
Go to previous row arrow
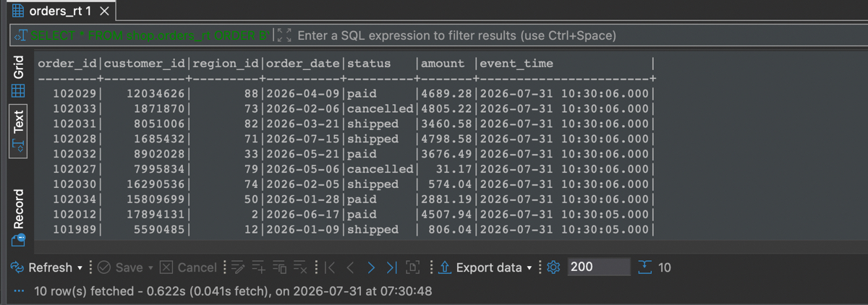tap(350, 267)
